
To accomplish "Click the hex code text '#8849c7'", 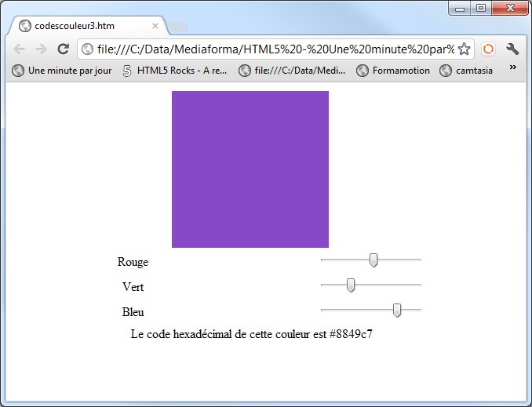I will coord(351,334).
